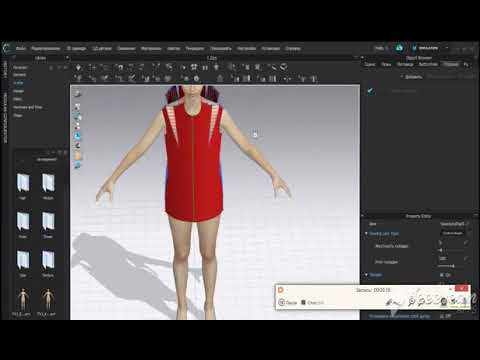Open the Hair folder in library

tap(23, 186)
